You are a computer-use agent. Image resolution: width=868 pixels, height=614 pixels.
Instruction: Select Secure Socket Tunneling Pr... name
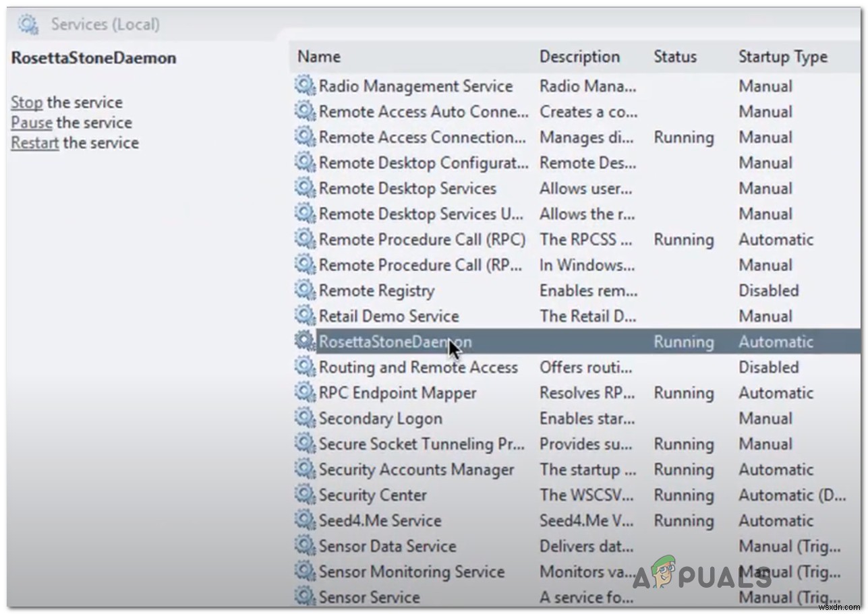pyautogui.click(x=422, y=444)
